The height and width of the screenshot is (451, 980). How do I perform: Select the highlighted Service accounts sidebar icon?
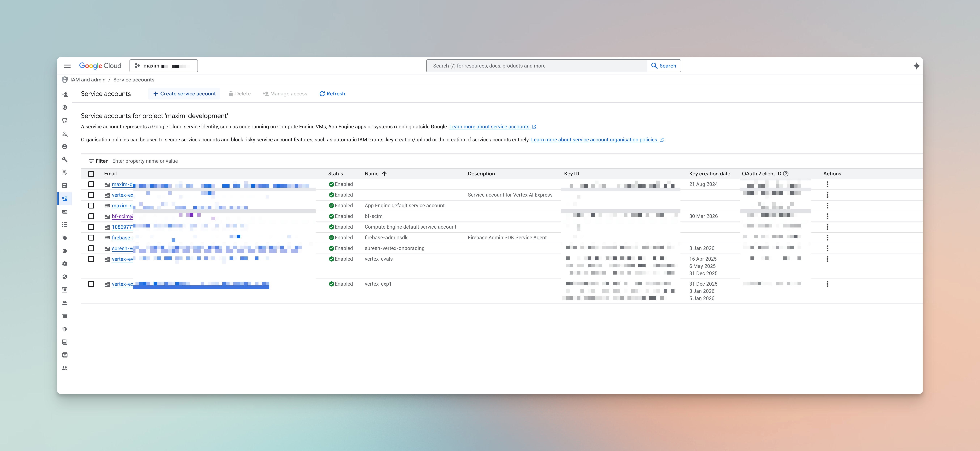pos(65,199)
